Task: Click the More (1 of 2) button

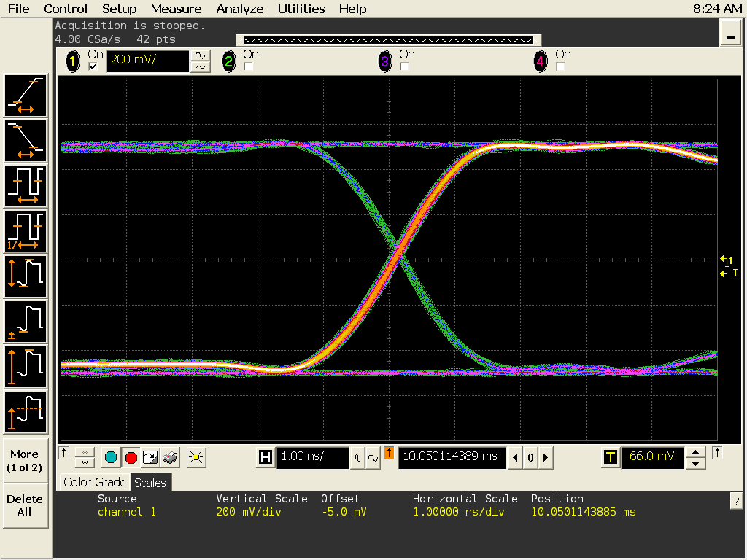Action: pos(24,460)
